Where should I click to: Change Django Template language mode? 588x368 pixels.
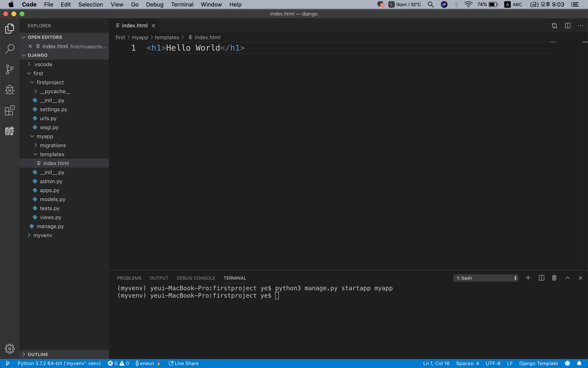point(538,363)
